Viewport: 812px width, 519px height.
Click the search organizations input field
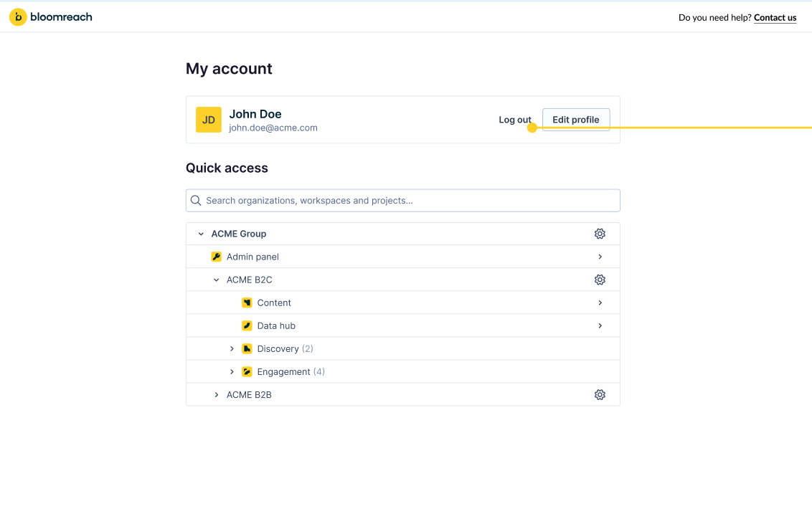click(x=403, y=200)
